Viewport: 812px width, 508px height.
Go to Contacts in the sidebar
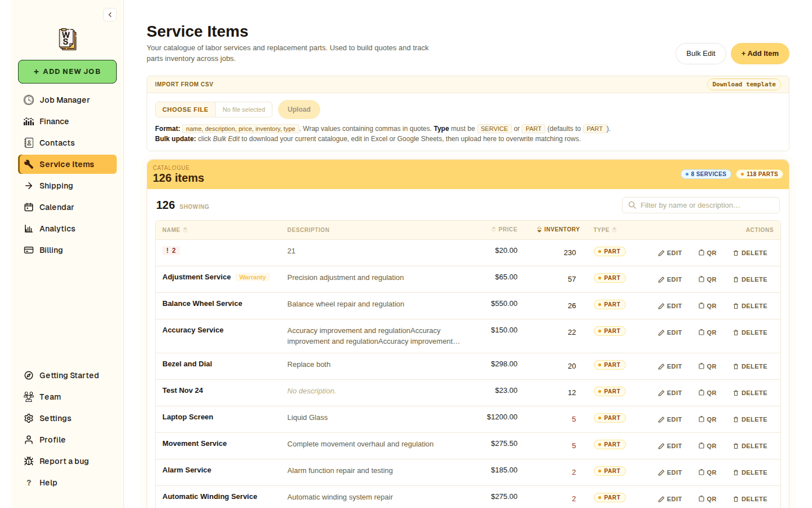coord(67,143)
